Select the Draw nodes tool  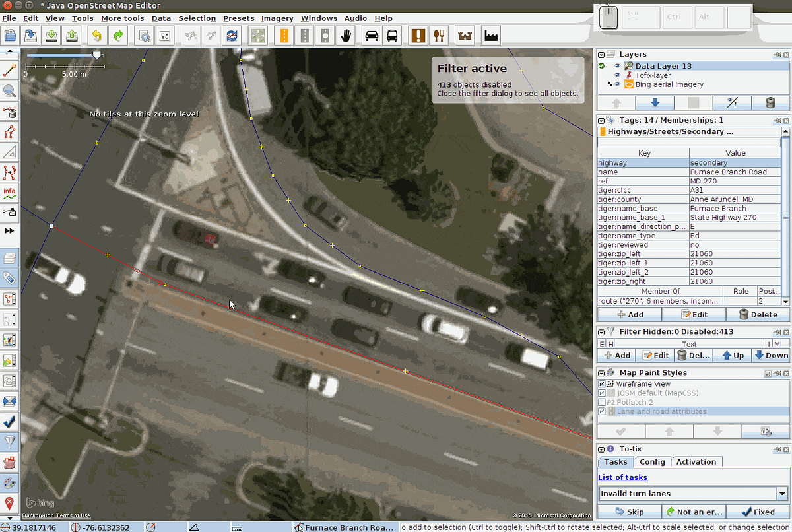click(x=9, y=71)
